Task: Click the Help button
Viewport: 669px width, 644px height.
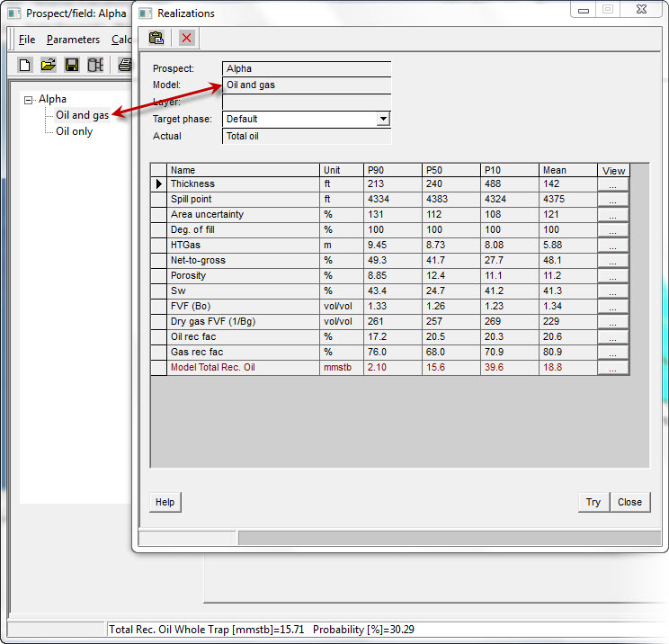Action: [165, 502]
